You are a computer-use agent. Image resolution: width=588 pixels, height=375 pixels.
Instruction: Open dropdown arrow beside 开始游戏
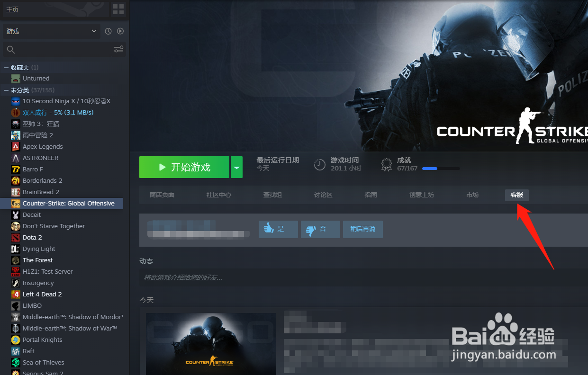[236, 167]
